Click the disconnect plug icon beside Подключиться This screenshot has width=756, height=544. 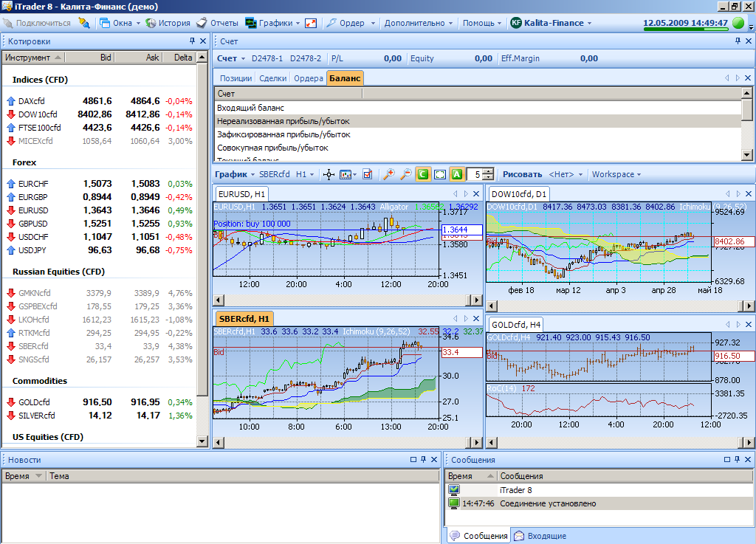84,23
